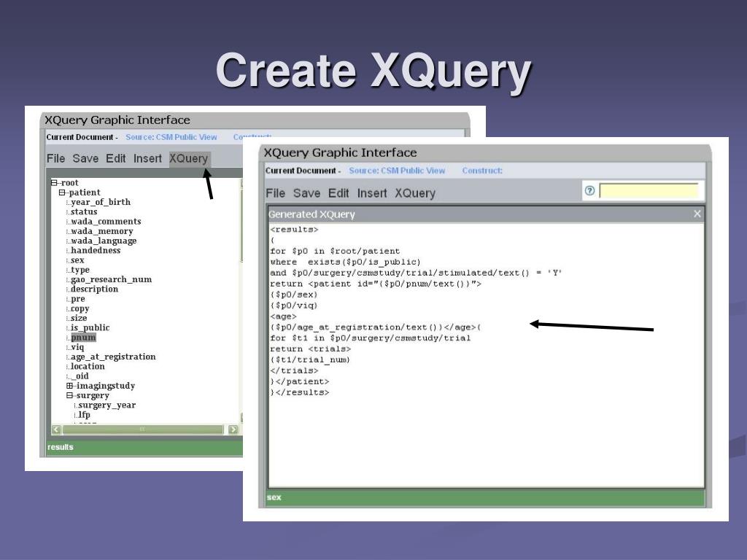
Task: Click the tree horizontal scrollbar thumb
Action: tap(142, 429)
